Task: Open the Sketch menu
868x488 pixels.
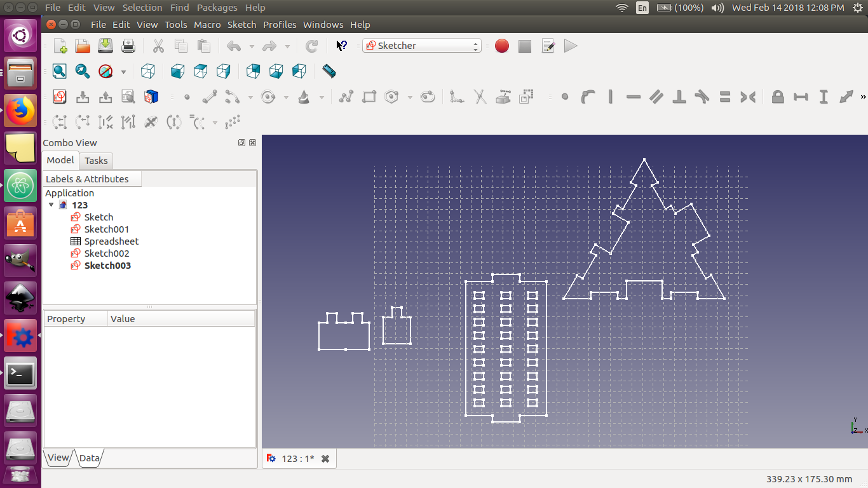Action: [242, 25]
